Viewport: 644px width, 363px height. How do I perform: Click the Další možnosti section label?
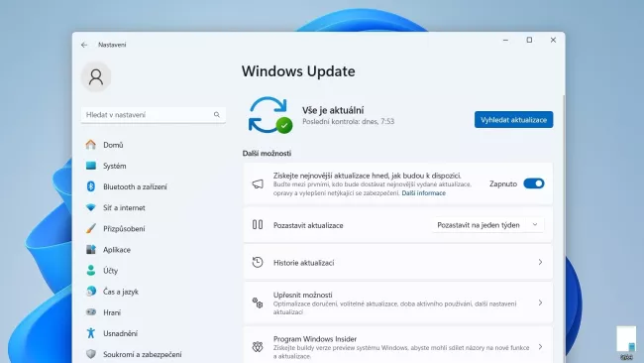[267, 154]
